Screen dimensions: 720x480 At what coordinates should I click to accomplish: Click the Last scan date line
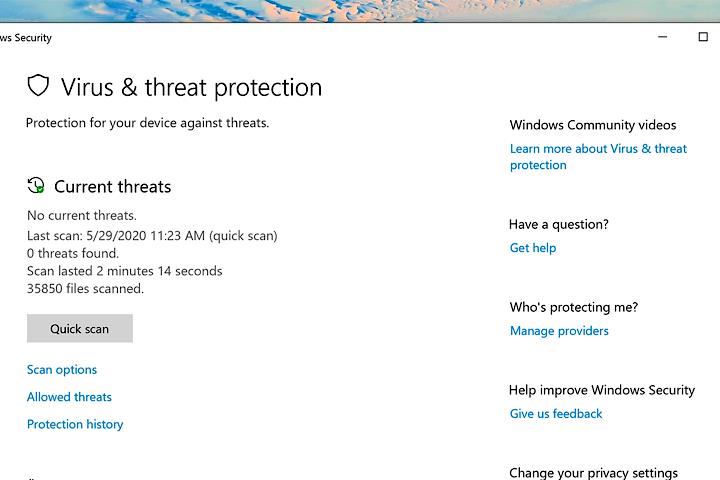click(x=152, y=236)
